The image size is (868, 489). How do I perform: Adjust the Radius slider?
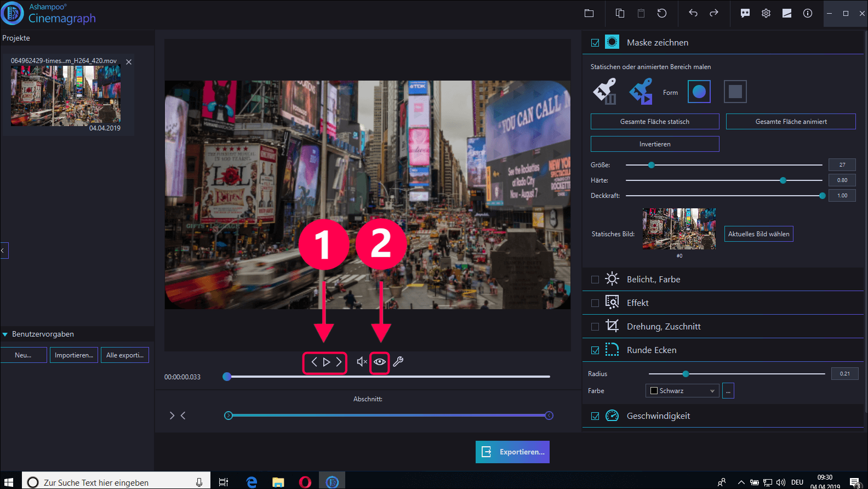(x=686, y=374)
